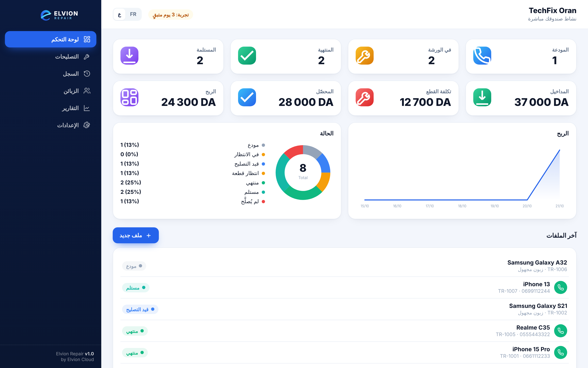This screenshot has width=588, height=368.
Task: Switch language to FR
Action: pyautogui.click(x=133, y=14)
